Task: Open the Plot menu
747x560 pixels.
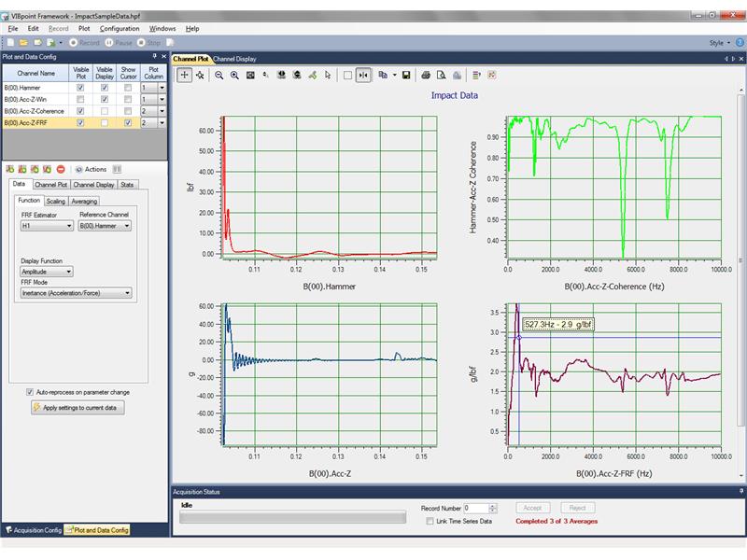Action: pyautogui.click(x=84, y=29)
